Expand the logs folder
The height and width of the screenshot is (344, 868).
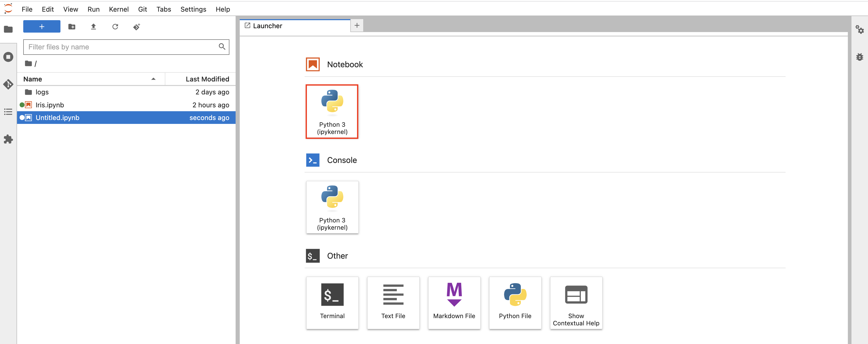coord(42,92)
